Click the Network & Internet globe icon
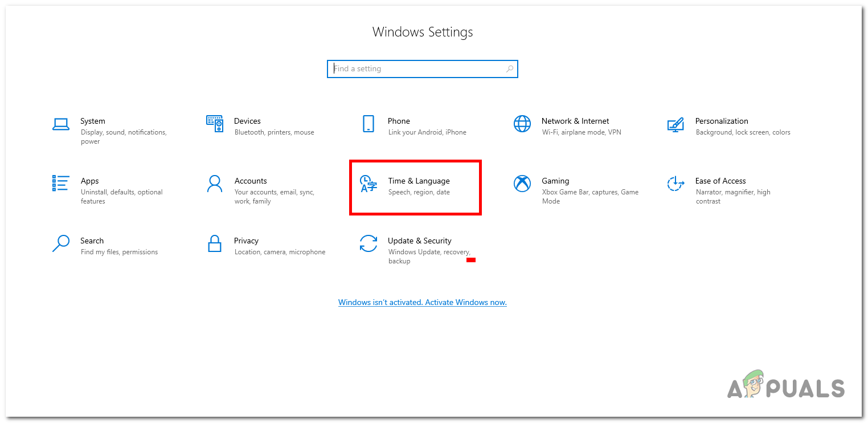This screenshot has width=868, height=423. (522, 124)
